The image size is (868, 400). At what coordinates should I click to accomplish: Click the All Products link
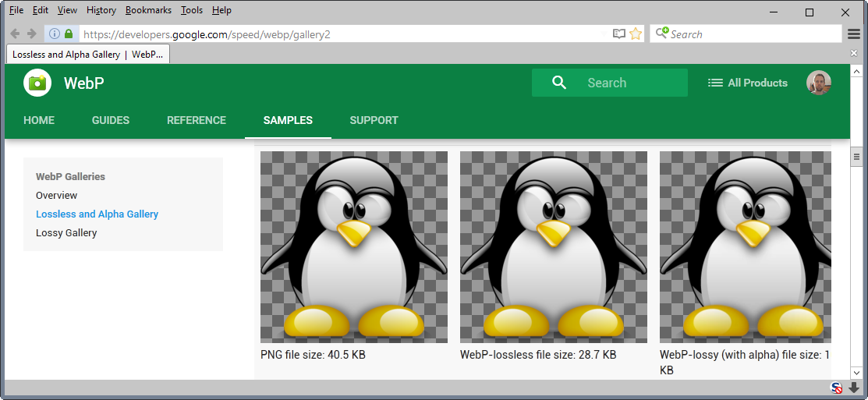coord(757,83)
